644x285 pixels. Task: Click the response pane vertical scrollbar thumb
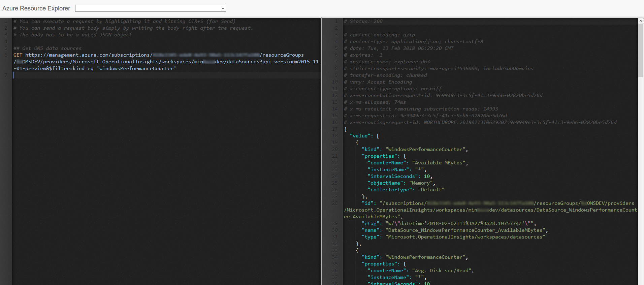tap(641, 51)
